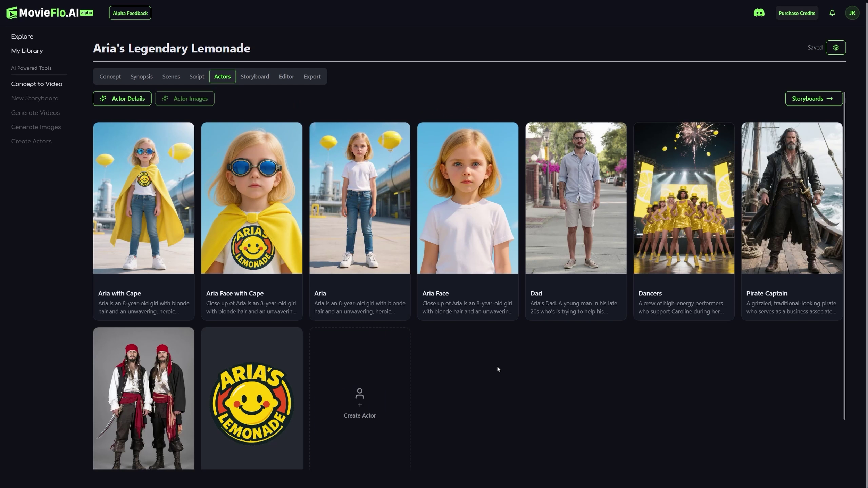Open project settings gear icon
Viewport: 868px width, 488px height.
[835, 48]
